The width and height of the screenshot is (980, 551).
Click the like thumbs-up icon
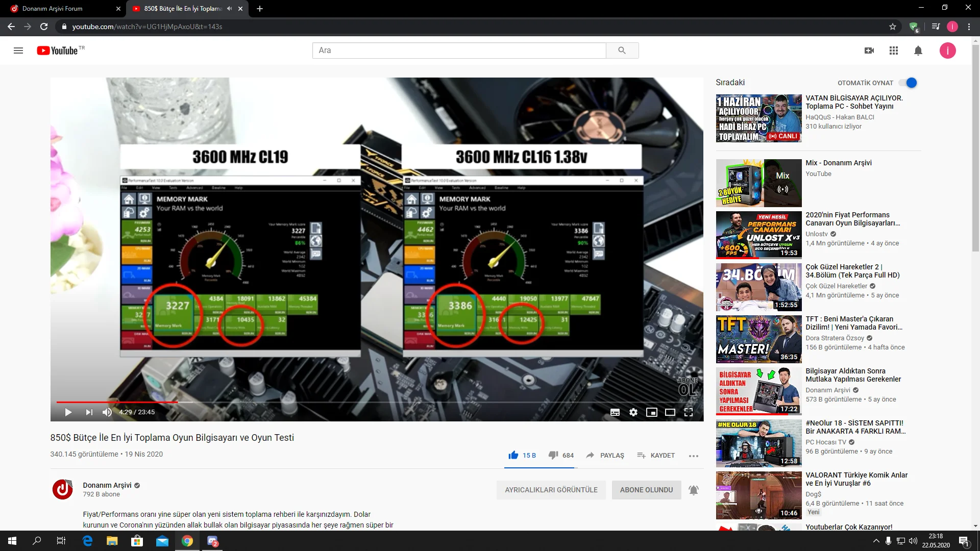(513, 455)
